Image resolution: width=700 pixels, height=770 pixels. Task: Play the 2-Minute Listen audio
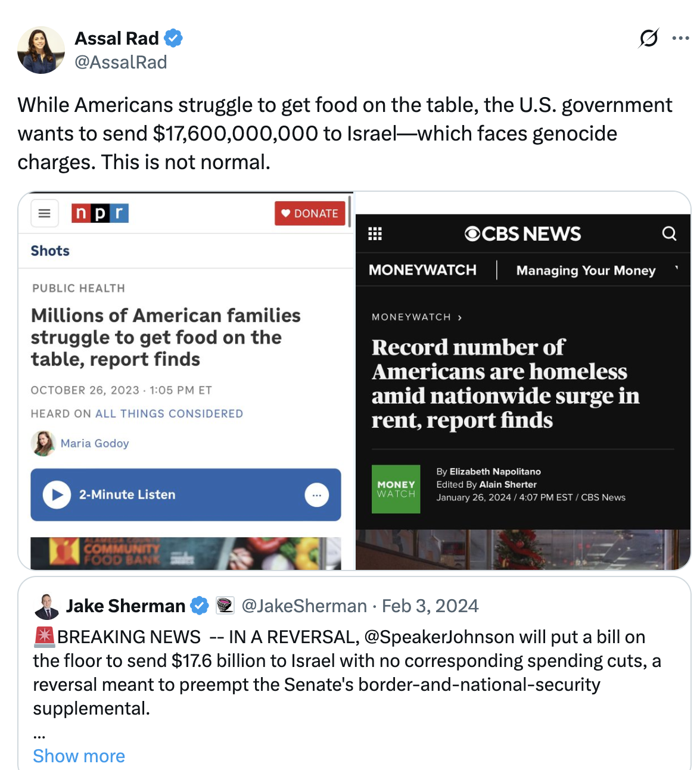click(57, 495)
